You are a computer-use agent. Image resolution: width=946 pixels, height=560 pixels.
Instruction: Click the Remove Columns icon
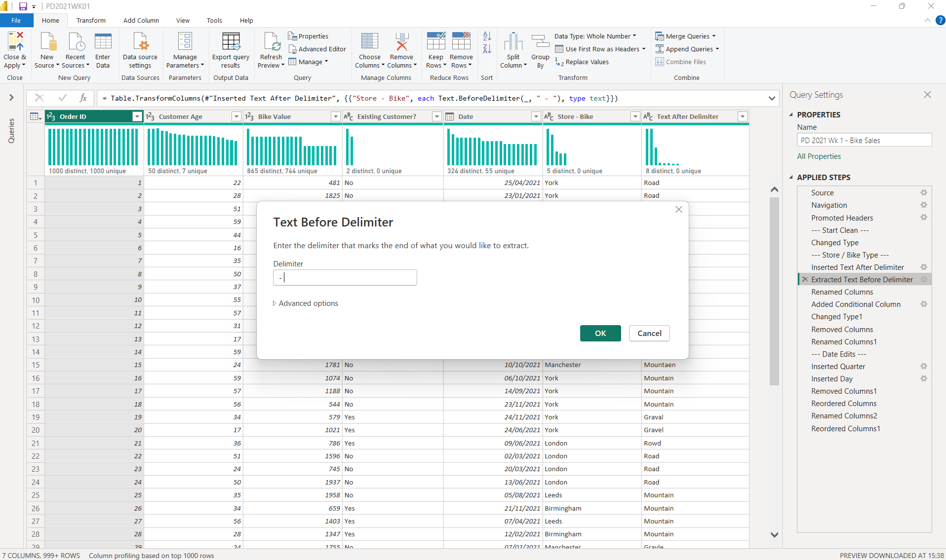point(401,42)
